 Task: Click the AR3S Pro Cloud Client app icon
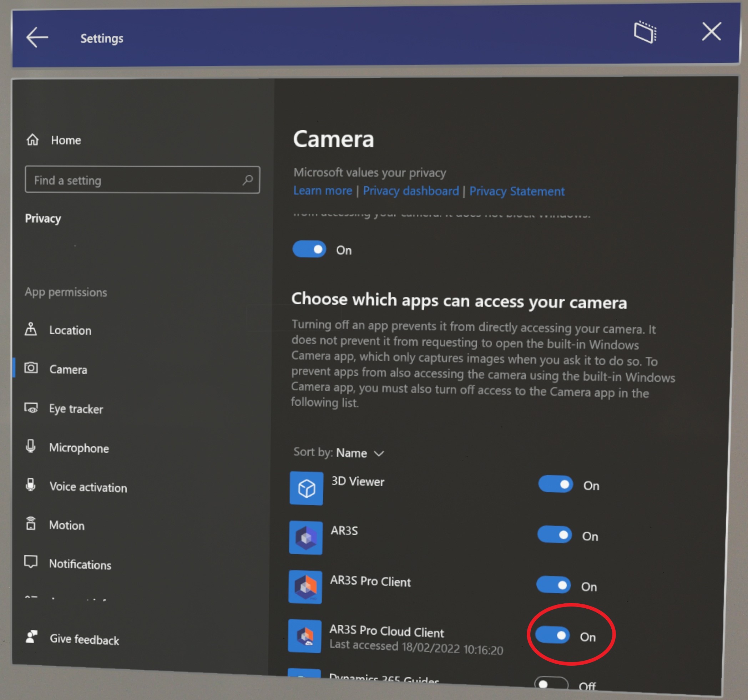pyautogui.click(x=305, y=636)
